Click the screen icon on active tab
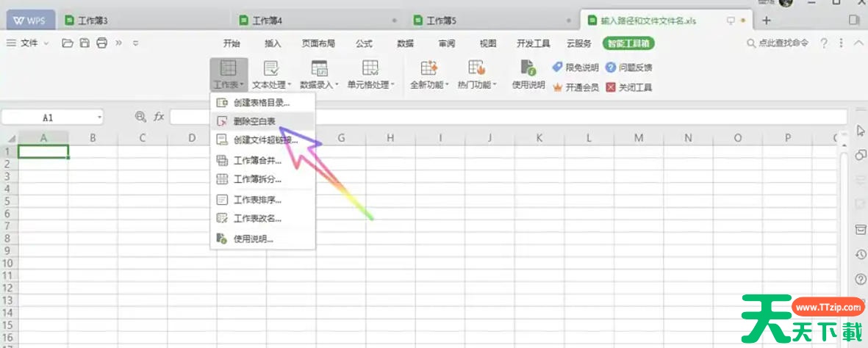This screenshot has height=348, width=868. pos(731,21)
